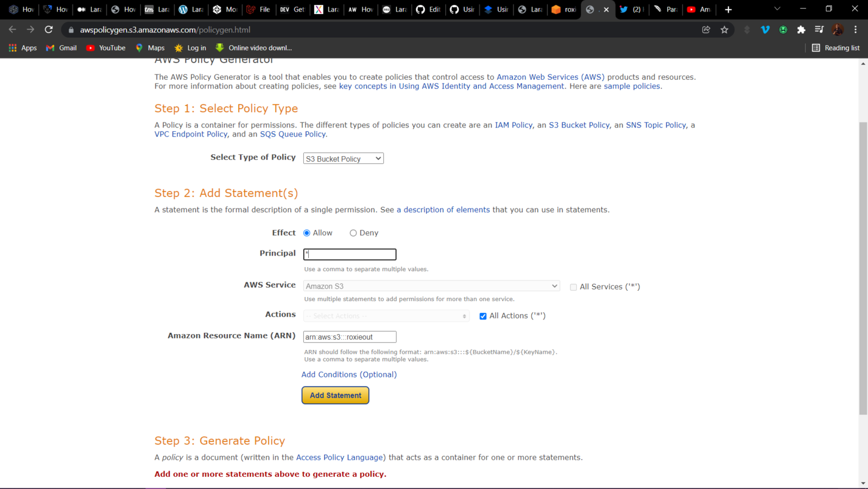Enable the All Services checkbox

pyautogui.click(x=573, y=287)
